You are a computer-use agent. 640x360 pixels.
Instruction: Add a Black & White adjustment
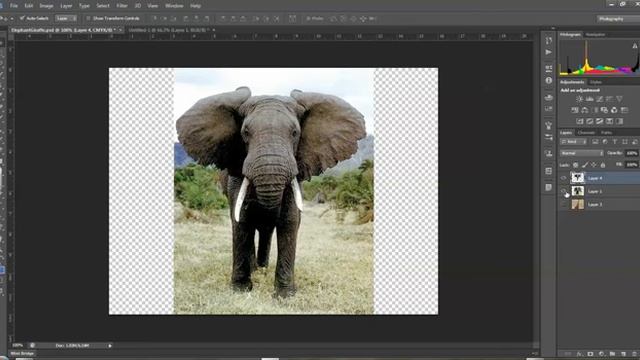(596, 110)
